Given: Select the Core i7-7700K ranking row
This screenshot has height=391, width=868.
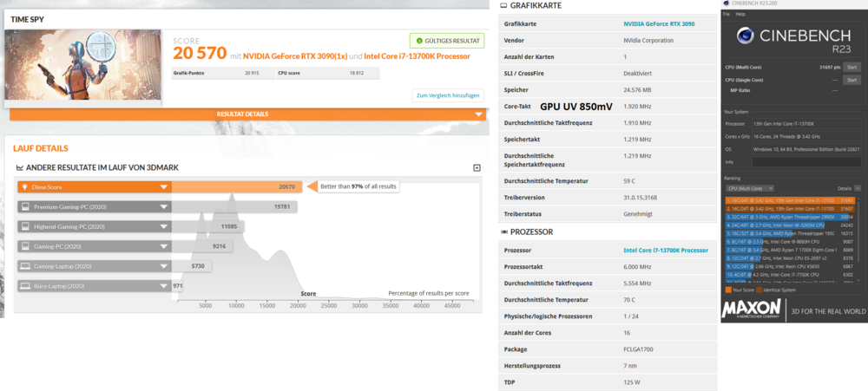Looking at the screenshot, I should pos(790,275).
